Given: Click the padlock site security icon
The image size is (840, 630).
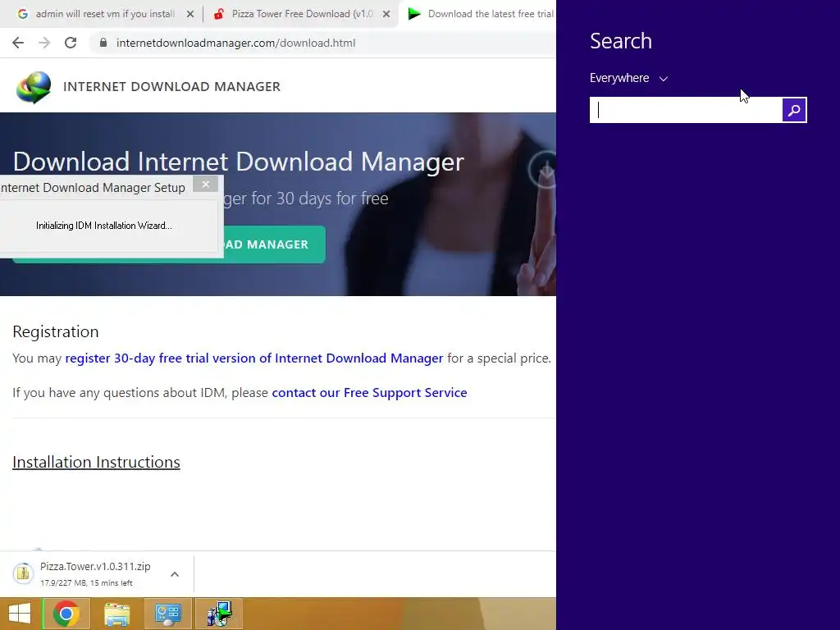Looking at the screenshot, I should [x=103, y=43].
